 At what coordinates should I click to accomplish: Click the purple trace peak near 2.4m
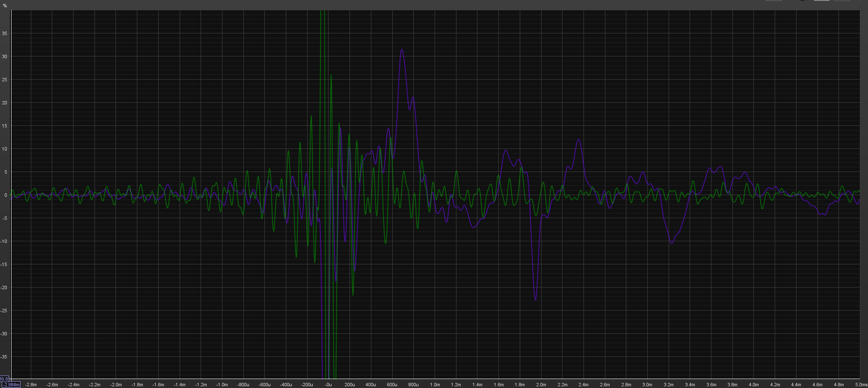[x=579, y=139]
